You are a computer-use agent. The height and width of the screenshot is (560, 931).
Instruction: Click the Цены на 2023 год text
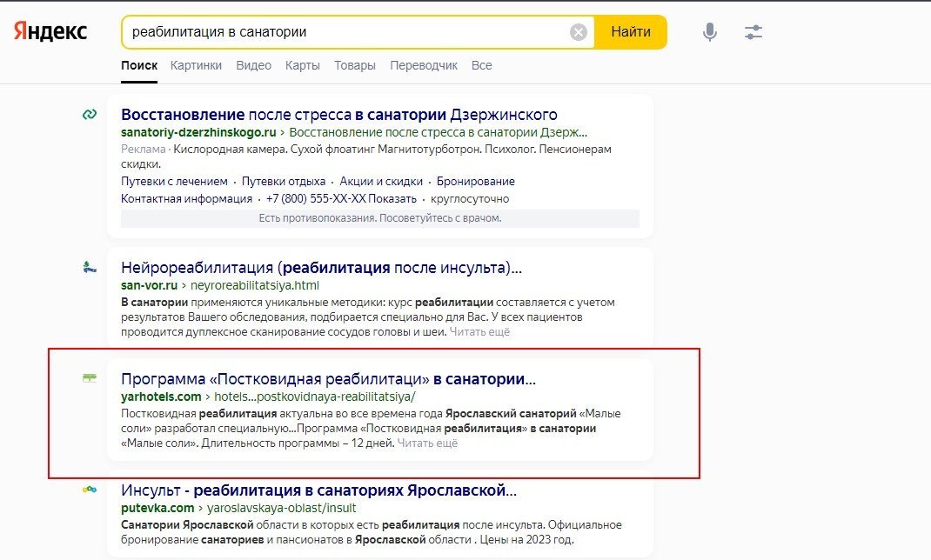click(x=526, y=540)
